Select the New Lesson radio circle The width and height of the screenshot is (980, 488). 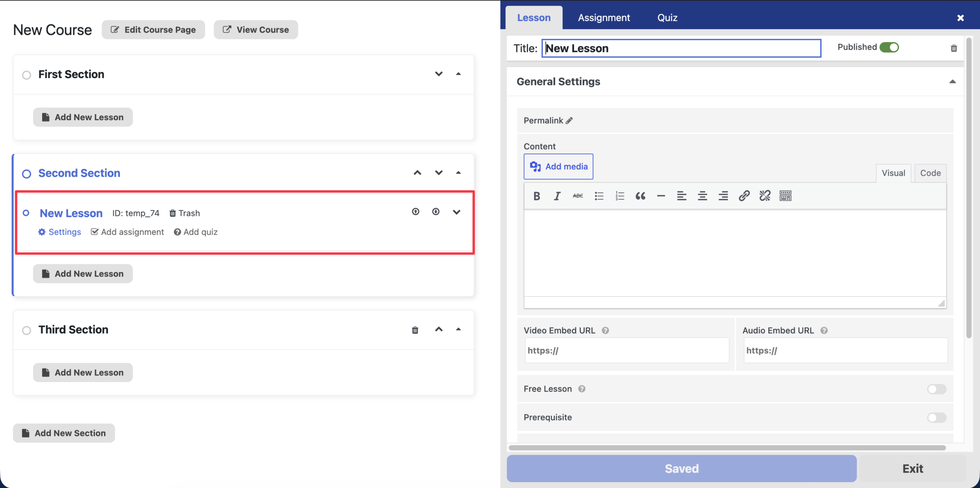pyautogui.click(x=26, y=213)
